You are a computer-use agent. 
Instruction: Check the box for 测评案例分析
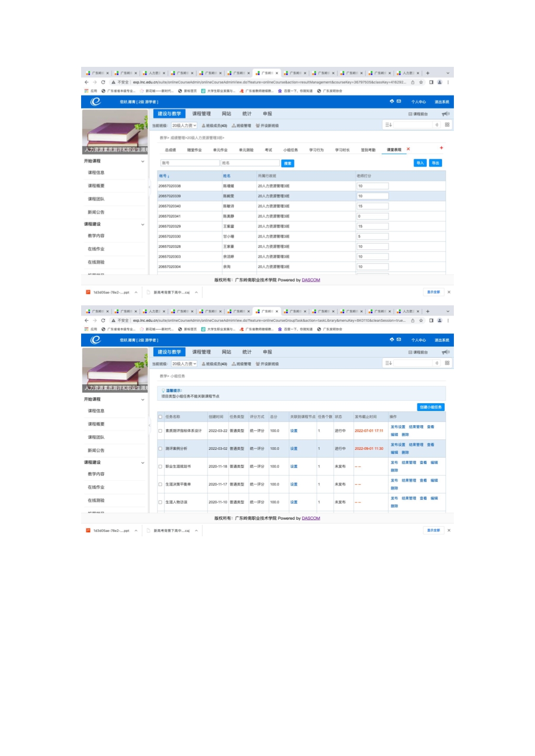click(160, 449)
